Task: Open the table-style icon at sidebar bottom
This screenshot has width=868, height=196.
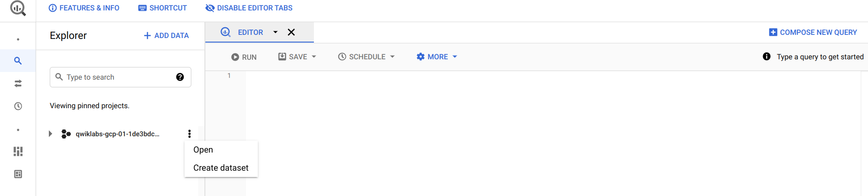Action: pos(18,174)
